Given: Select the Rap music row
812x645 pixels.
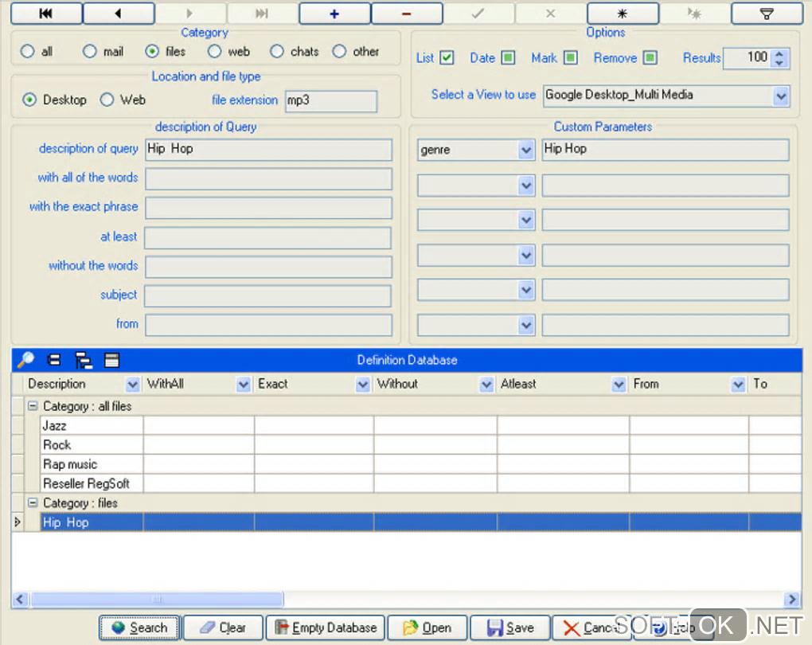Looking at the screenshot, I should pos(70,464).
